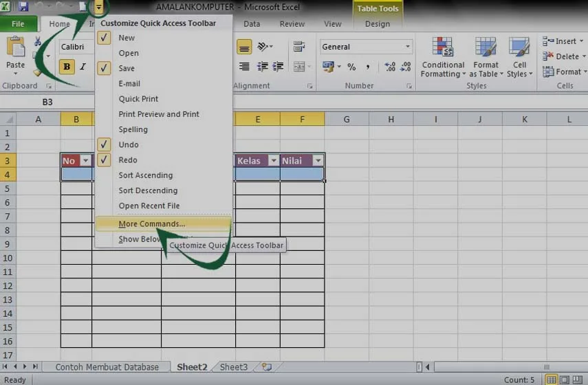
Task: Open the Kelas column filter dropdown
Action: (274, 161)
